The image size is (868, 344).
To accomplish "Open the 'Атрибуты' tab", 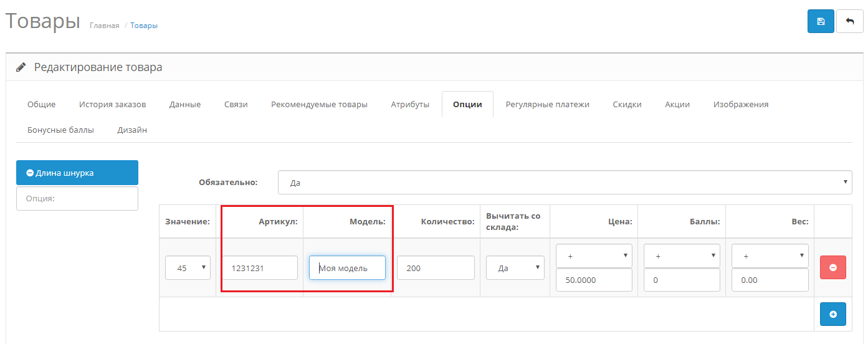I will pos(410,105).
